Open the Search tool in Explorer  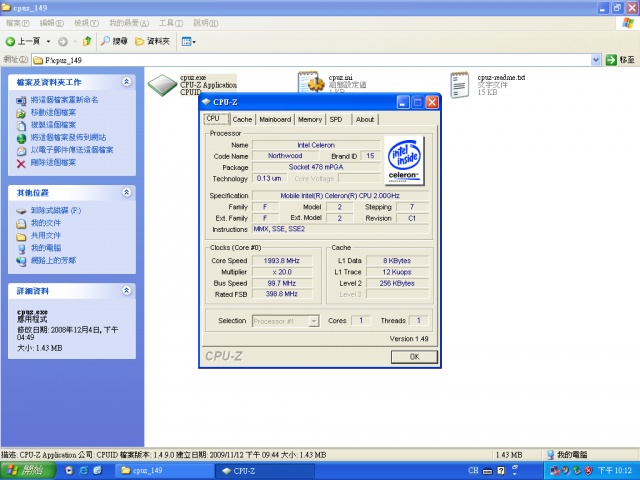coord(114,41)
